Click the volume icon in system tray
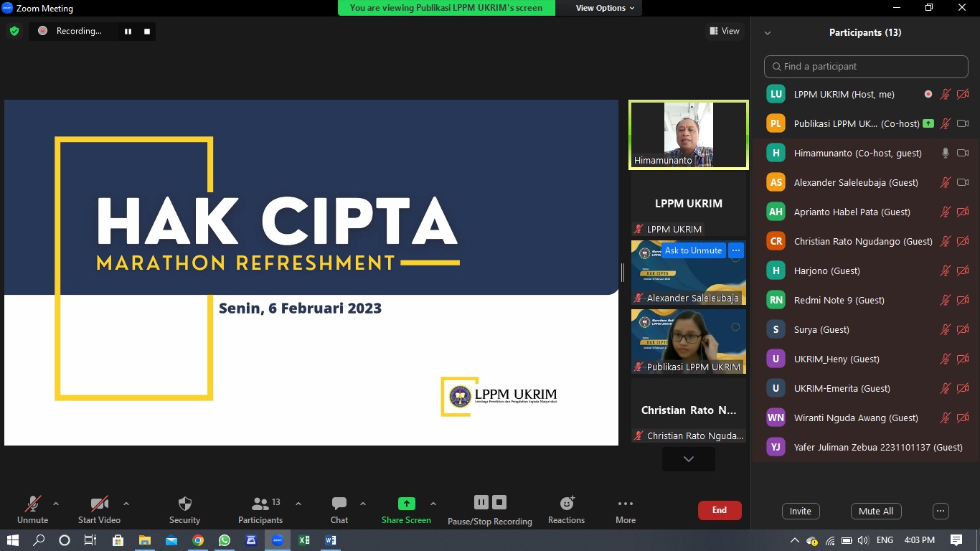This screenshot has height=551, width=980. coord(863,540)
